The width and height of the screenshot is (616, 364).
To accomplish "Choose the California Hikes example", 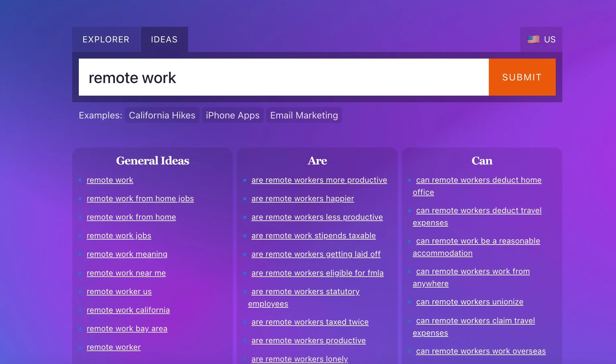I will click(162, 115).
